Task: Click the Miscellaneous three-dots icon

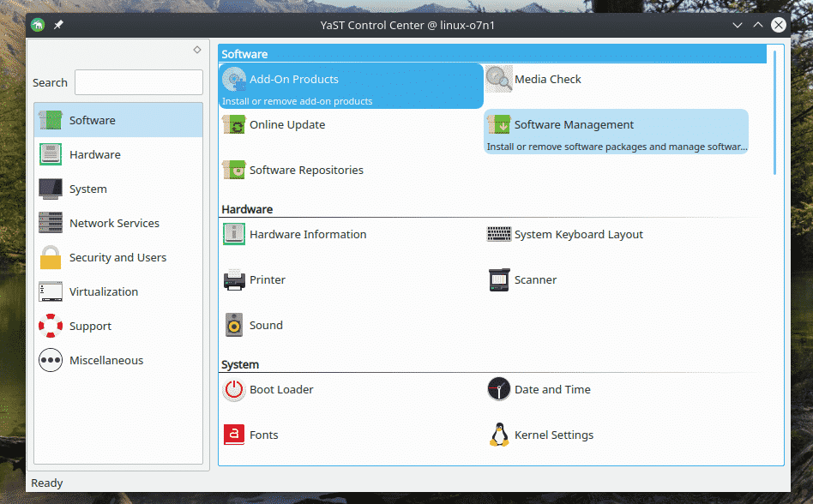Action: (51, 361)
